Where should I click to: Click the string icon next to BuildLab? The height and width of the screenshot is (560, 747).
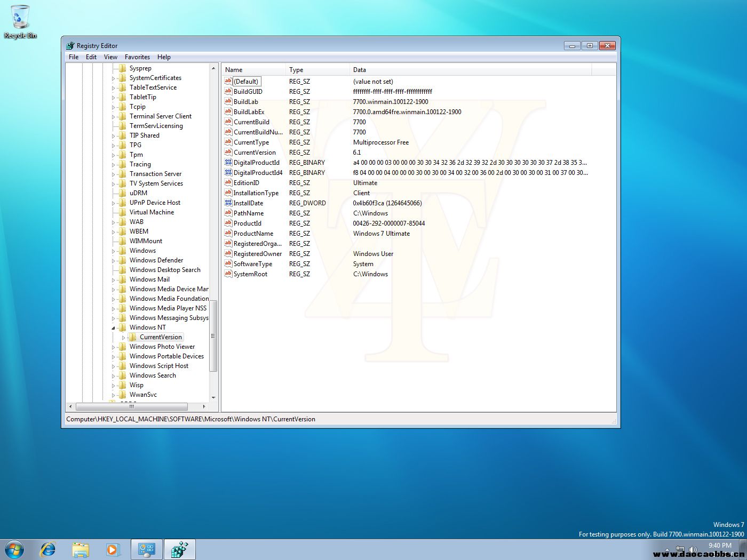coord(228,102)
